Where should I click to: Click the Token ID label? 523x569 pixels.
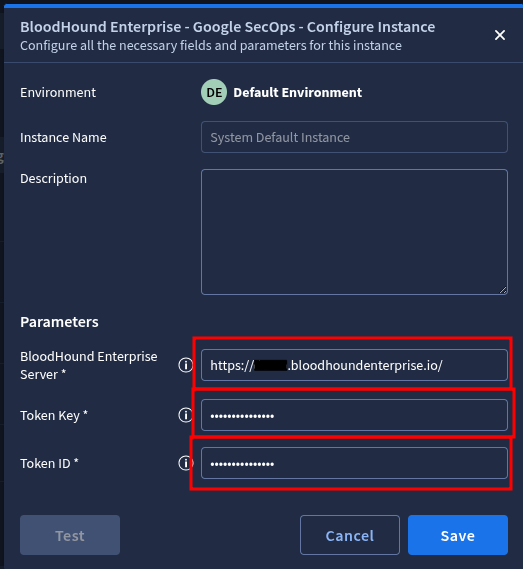pyautogui.click(x=49, y=463)
